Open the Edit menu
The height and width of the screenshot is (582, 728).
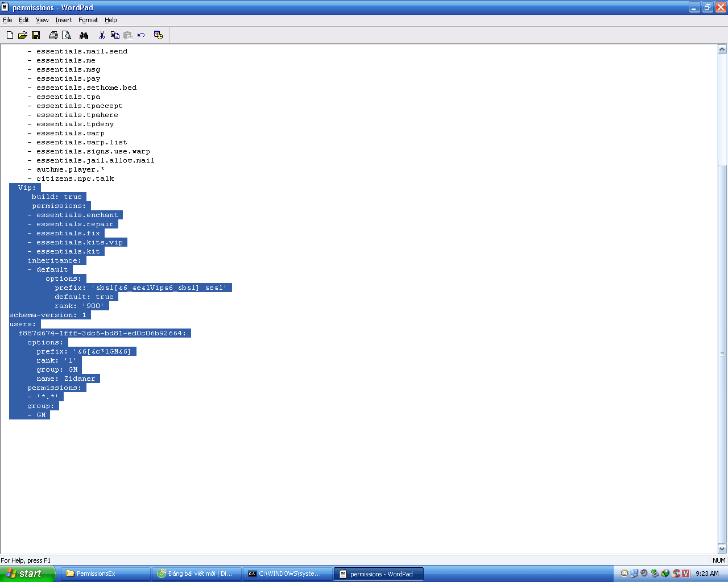pyautogui.click(x=24, y=20)
